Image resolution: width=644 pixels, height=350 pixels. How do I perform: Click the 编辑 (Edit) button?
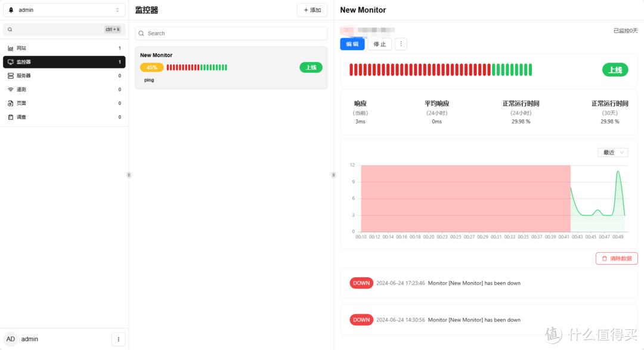pos(352,44)
